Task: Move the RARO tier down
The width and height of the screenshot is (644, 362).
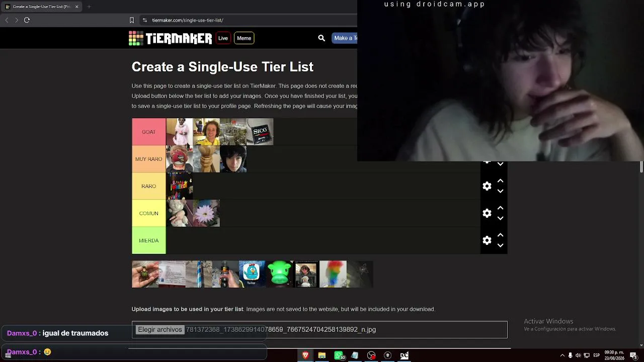Action: coord(500,191)
